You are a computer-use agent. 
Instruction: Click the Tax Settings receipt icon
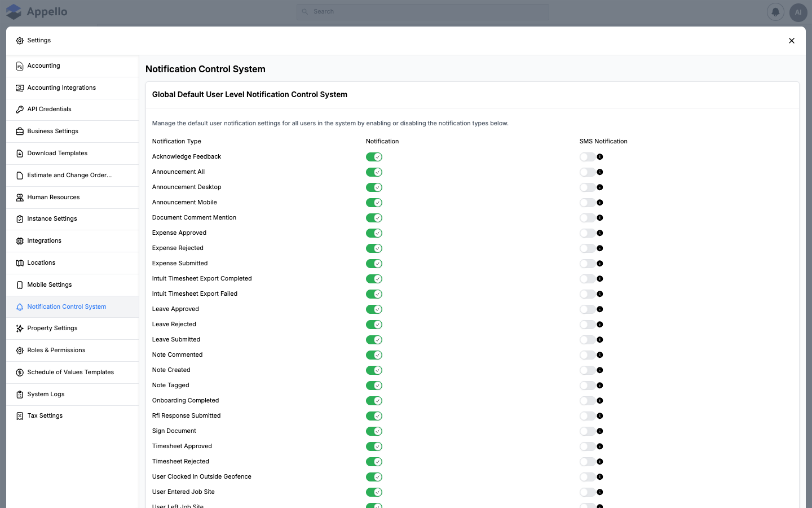click(x=20, y=416)
